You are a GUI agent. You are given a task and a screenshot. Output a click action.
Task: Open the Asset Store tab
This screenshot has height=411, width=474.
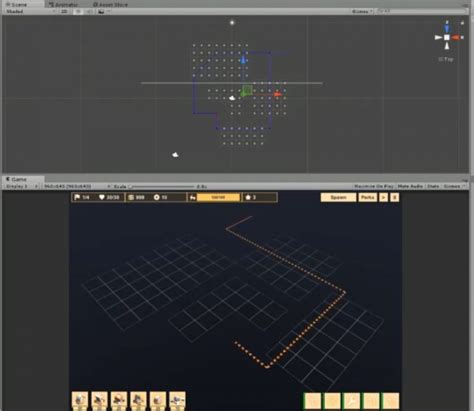[x=110, y=4]
